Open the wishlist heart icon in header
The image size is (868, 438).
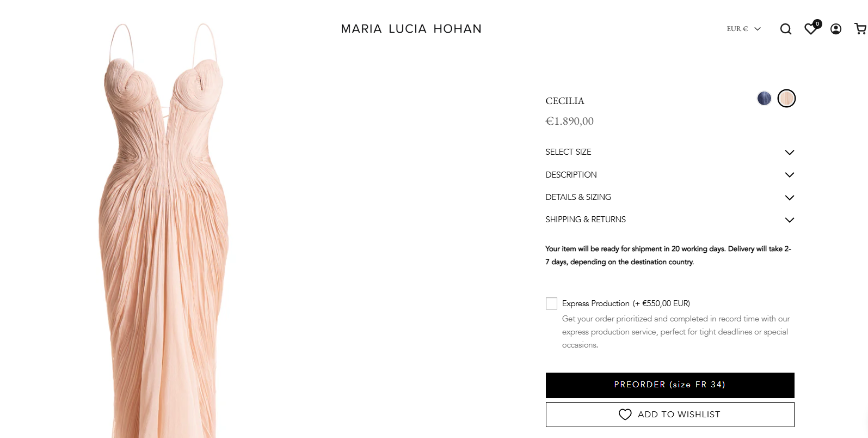pyautogui.click(x=810, y=29)
